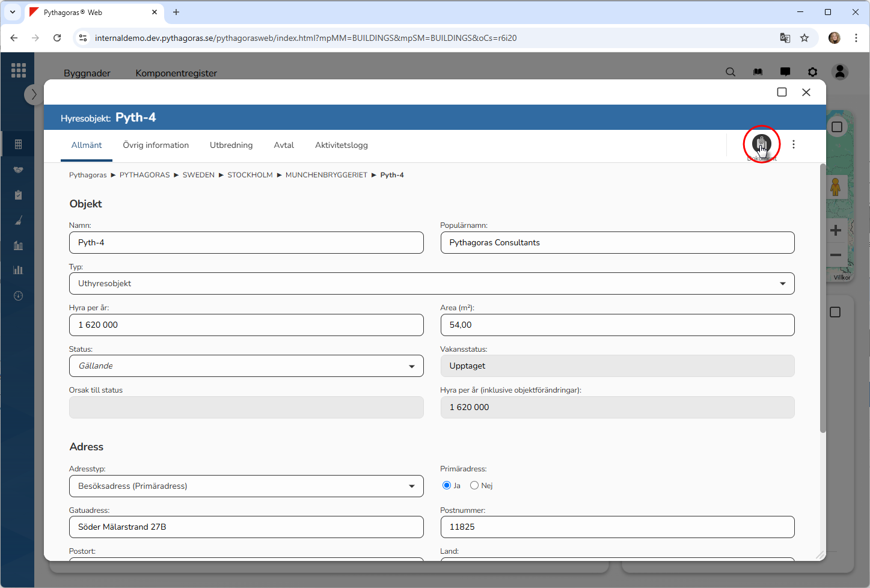Expand the left sidebar with the chevron
Image resolution: width=870 pixels, height=588 pixels.
tap(34, 94)
